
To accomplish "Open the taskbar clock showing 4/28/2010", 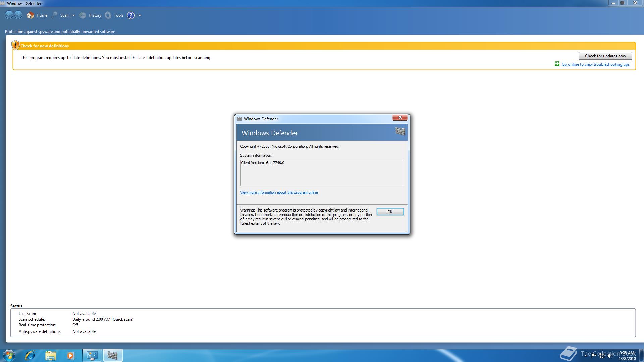I will [x=627, y=356].
